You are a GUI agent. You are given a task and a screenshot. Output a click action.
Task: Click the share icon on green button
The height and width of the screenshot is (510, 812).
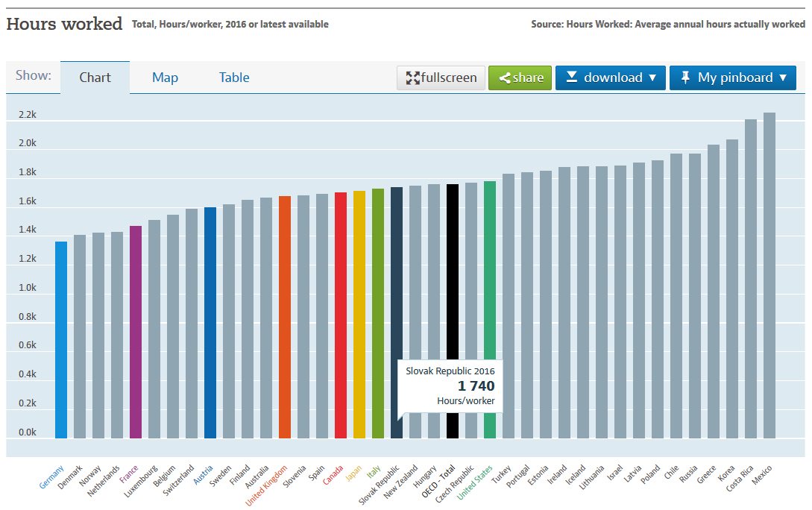[505, 78]
